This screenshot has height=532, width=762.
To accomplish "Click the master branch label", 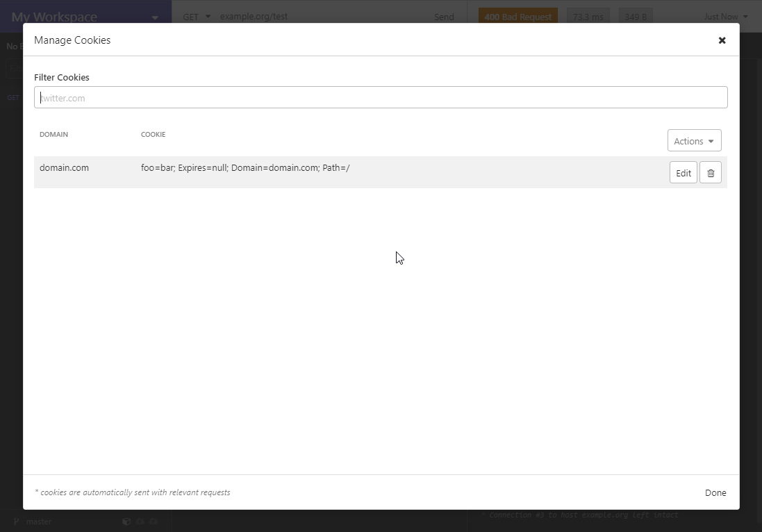I will click(x=39, y=522).
